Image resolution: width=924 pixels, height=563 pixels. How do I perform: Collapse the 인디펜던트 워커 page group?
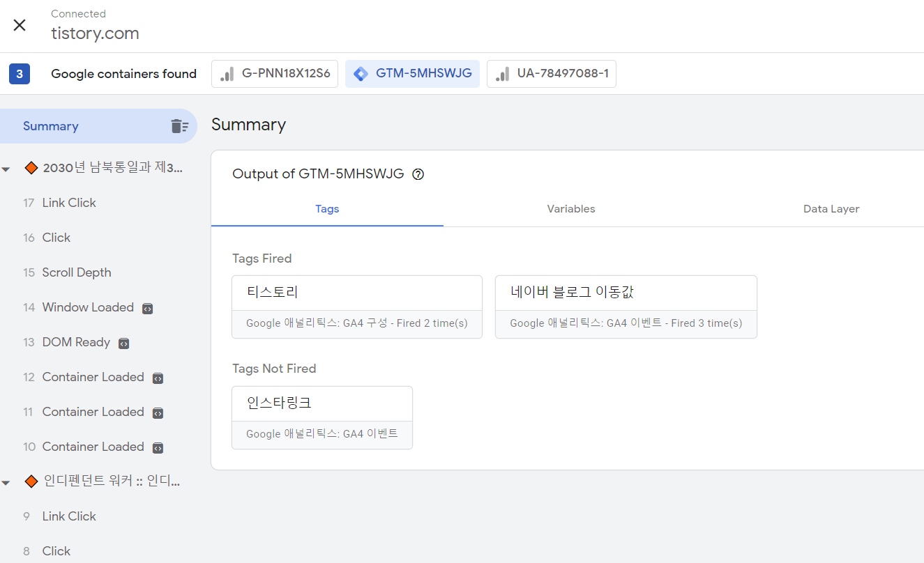tap(6, 482)
